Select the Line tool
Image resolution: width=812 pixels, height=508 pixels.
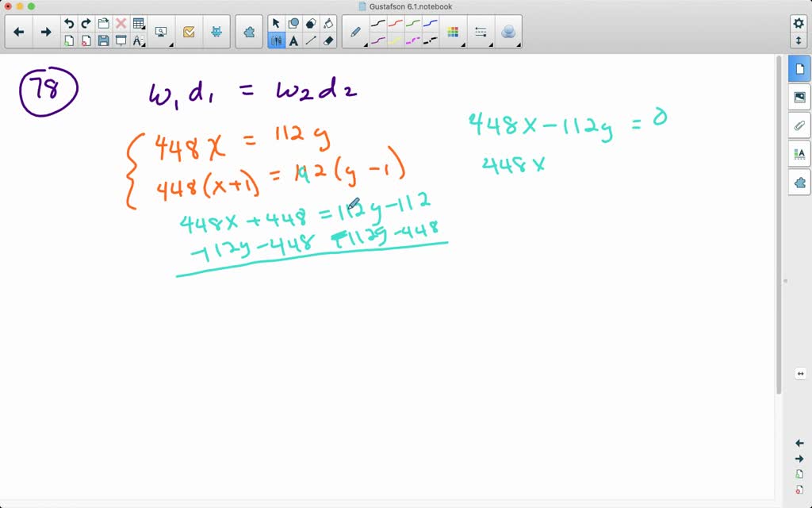[310, 40]
